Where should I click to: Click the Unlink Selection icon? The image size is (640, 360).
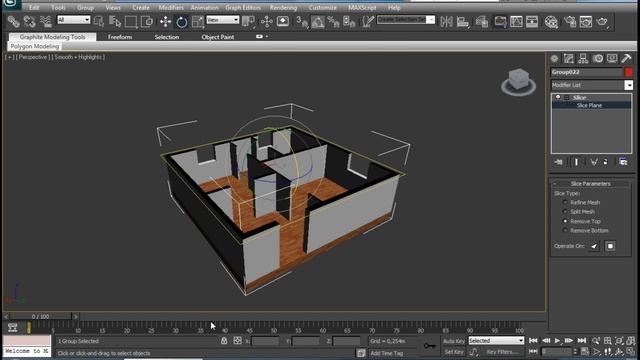coord(29,21)
